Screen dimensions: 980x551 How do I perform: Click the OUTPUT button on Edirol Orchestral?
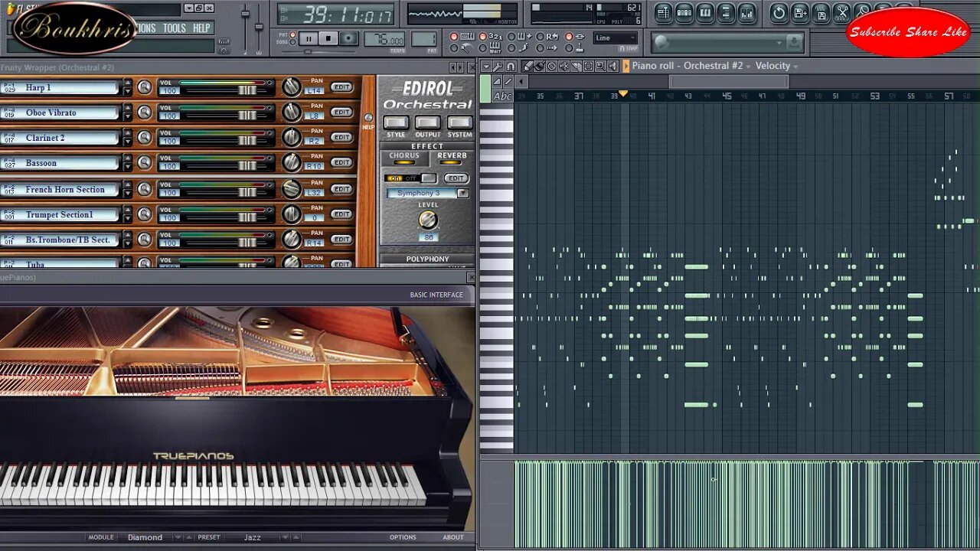427,122
